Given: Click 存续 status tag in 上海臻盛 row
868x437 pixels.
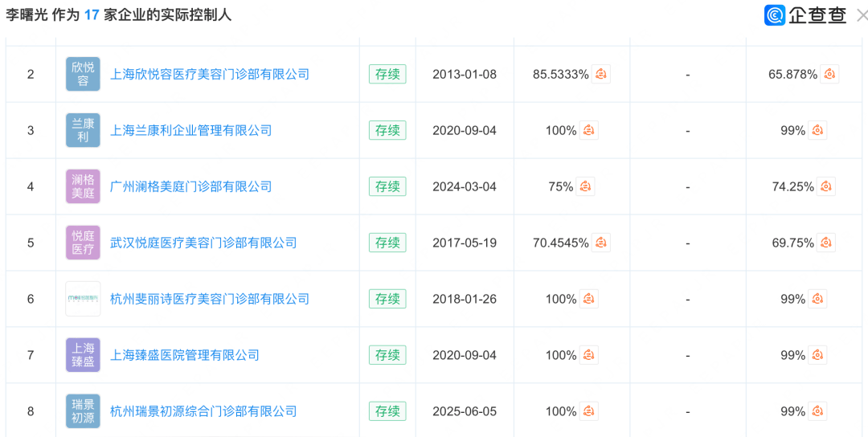Looking at the screenshot, I should point(387,354).
